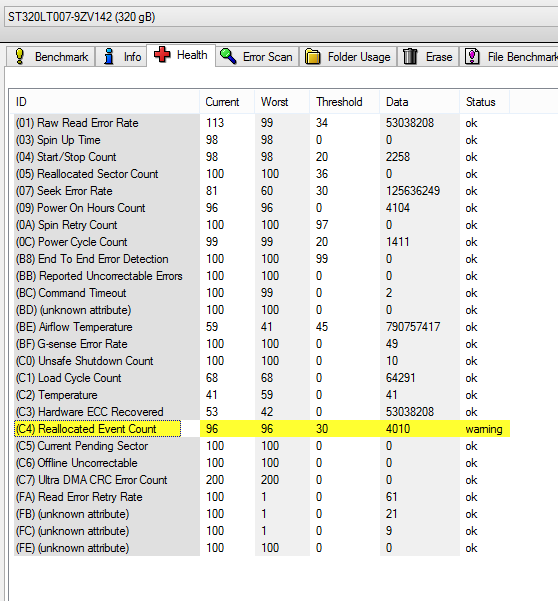Image resolution: width=558 pixels, height=601 pixels.
Task: Open the Folder Usage tab
Action: (x=348, y=56)
